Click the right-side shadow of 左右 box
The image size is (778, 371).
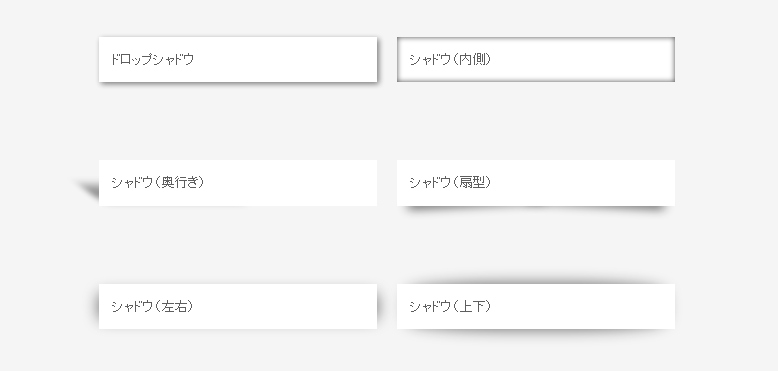[x=381, y=307]
